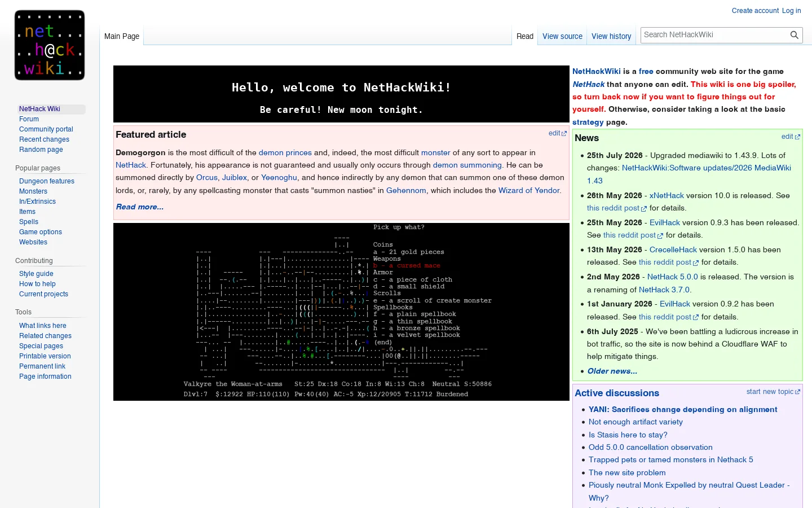Switch to the Read tab

[x=525, y=36]
